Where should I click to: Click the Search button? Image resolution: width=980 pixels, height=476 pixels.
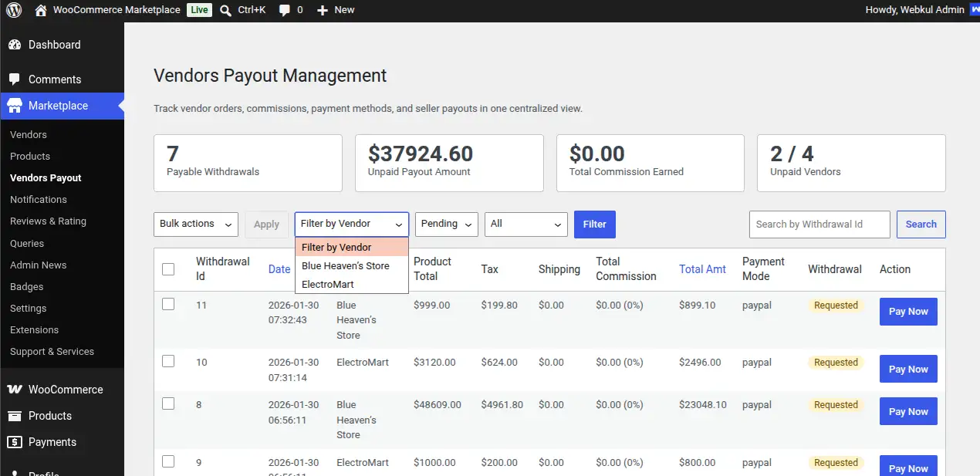(921, 224)
